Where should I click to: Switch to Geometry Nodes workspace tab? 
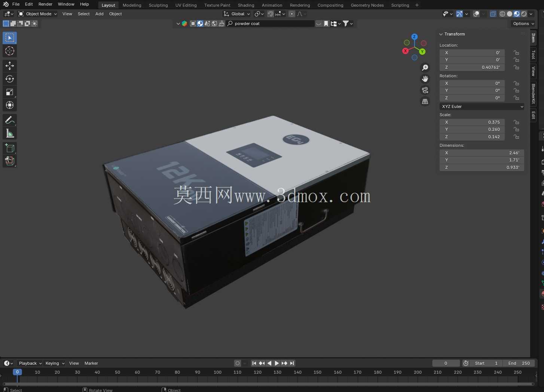(x=367, y=5)
